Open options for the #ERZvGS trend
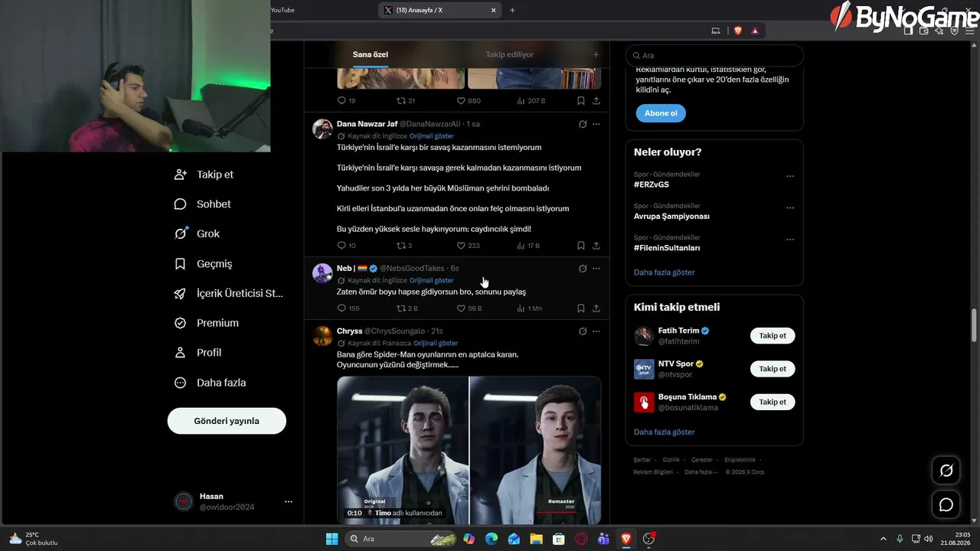Image resolution: width=980 pixels, height=551 pixels. tap(790, 176)
